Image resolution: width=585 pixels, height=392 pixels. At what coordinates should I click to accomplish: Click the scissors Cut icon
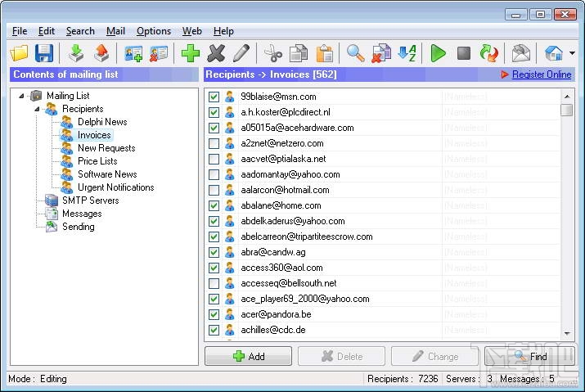coord(273,53)
